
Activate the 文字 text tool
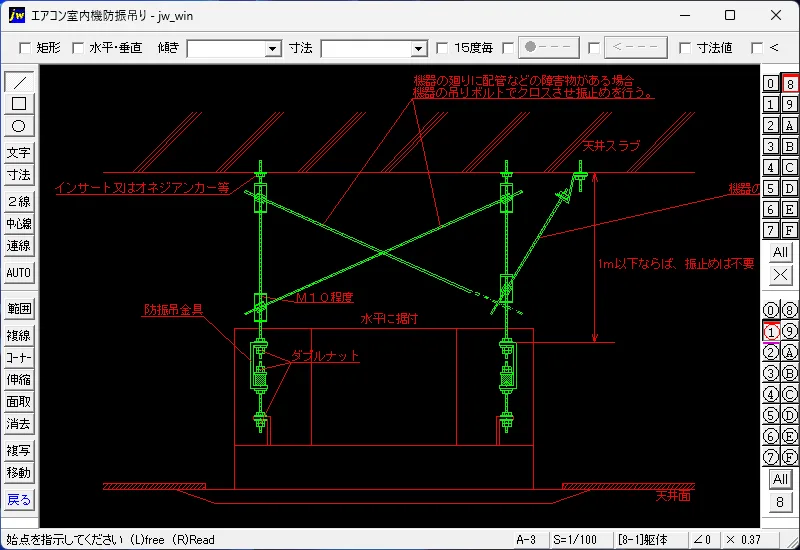tap(19, 153)
